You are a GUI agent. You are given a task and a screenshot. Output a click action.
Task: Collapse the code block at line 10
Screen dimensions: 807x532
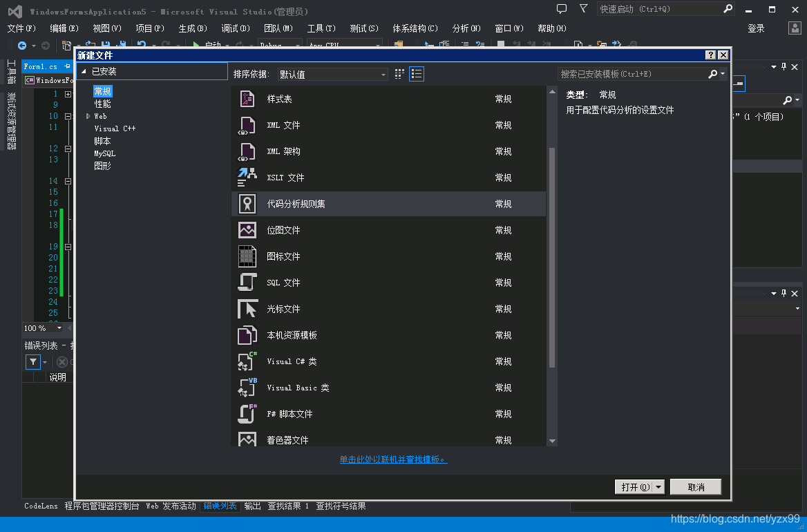click(x=68, y=116)
